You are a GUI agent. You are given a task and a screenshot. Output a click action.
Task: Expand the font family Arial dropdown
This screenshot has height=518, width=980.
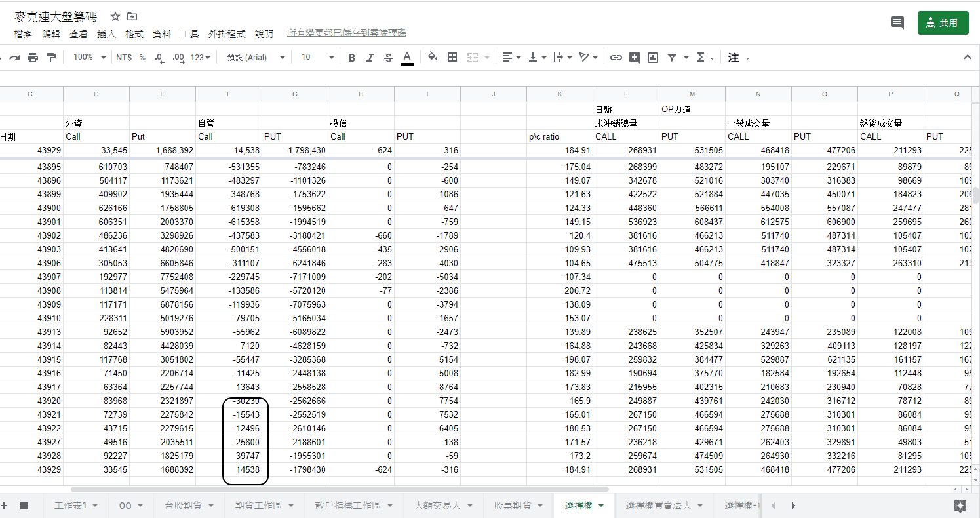coord(256,58)
